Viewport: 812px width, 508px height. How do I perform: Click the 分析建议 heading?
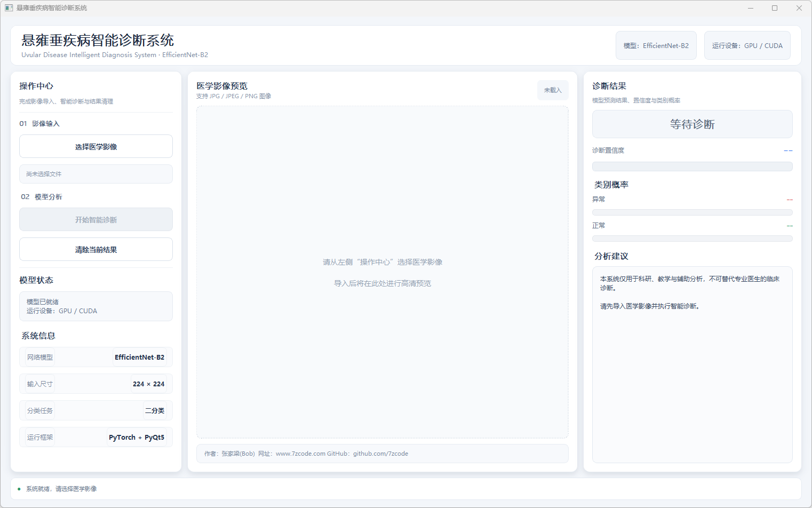(611, 256)
